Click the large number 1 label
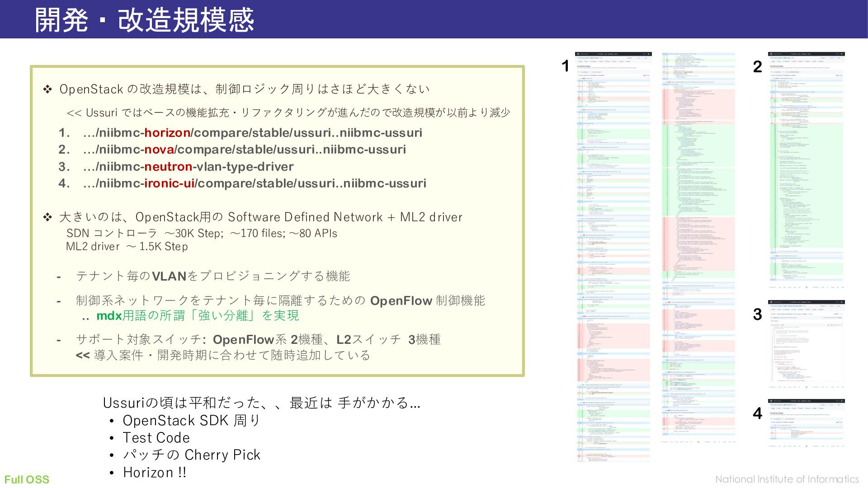The width and height of the screenshot is (868, 488). [565, 66]
